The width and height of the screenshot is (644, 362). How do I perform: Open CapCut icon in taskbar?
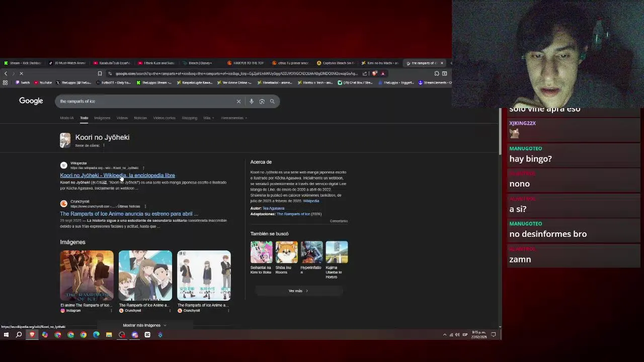147,335
